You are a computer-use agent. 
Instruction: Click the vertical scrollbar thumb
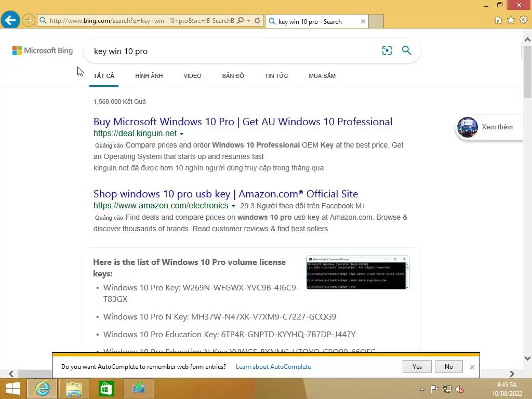(527, 72)
